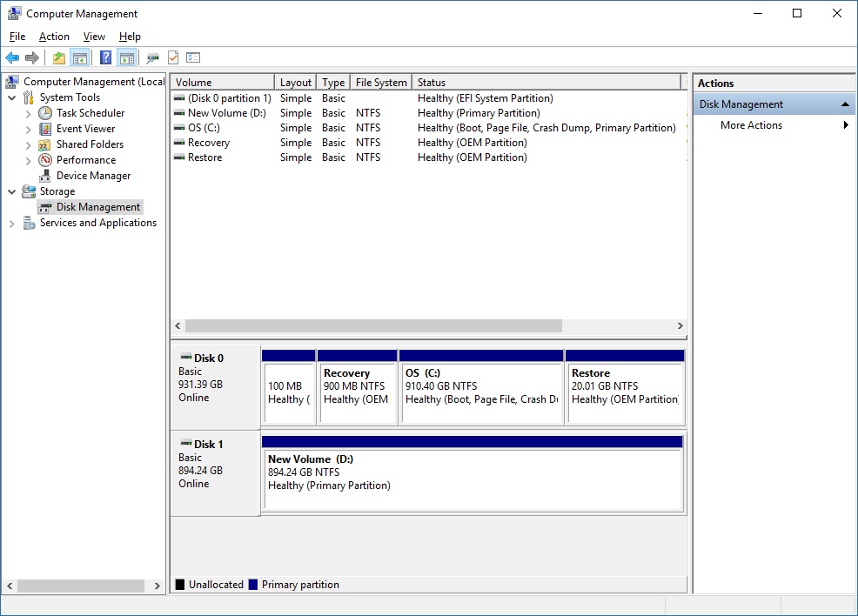Viewport: 858px width, 616px height.
Task: Open the View menu
Action: tap(94, 37)
